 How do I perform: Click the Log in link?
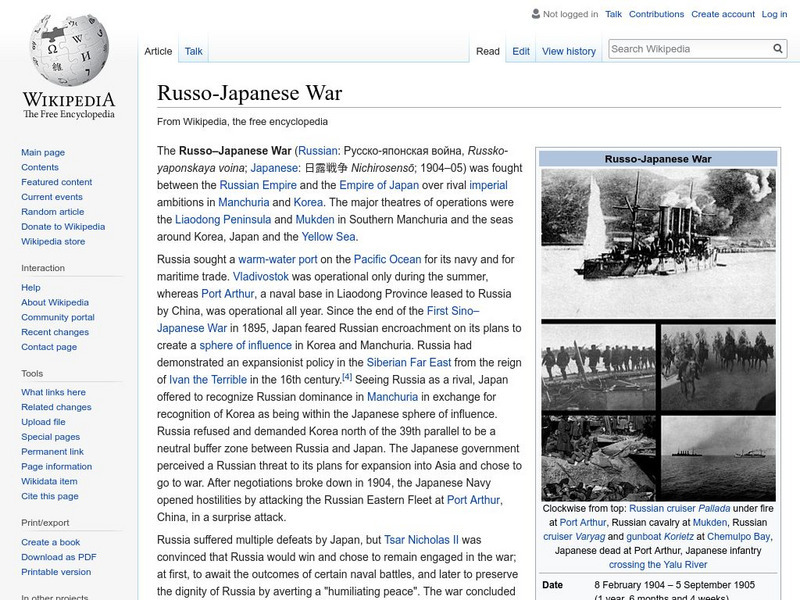pyautogui.click(x=774, y=14)
